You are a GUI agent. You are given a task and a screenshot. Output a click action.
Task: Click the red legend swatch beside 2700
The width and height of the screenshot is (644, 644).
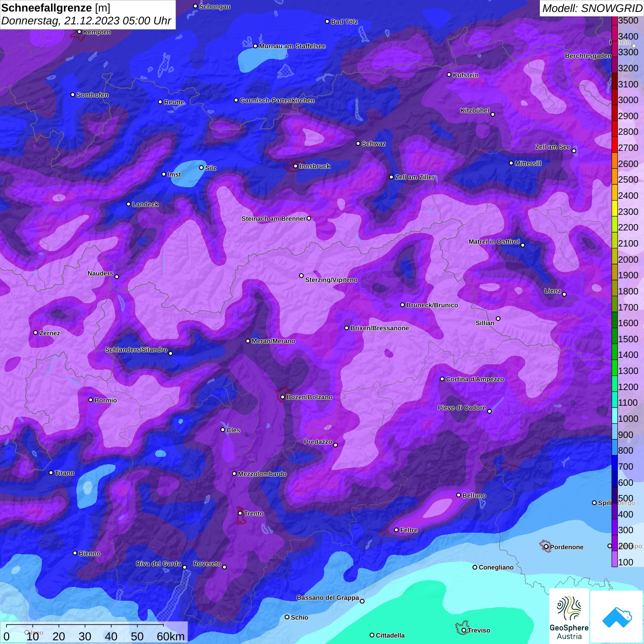pos(614,144)
